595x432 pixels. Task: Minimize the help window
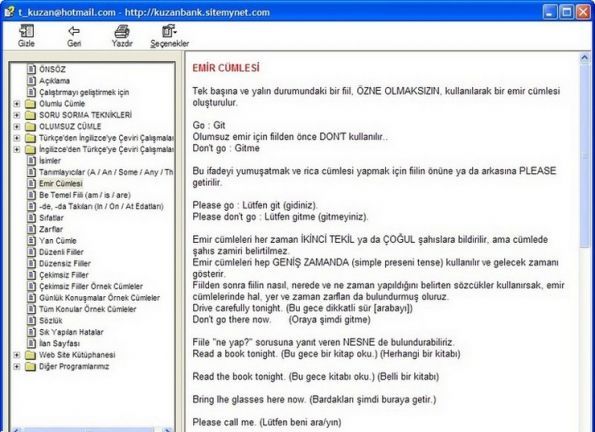click(x=549, y=12)
